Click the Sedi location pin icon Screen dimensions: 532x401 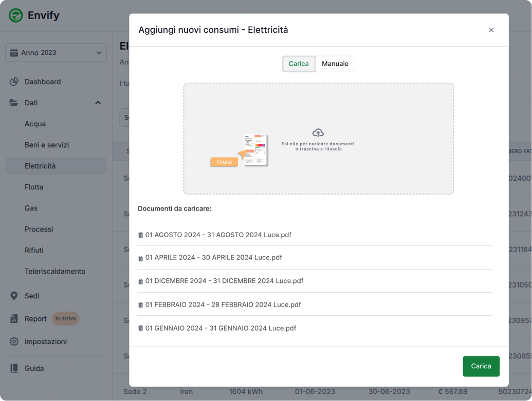[15, 296]
